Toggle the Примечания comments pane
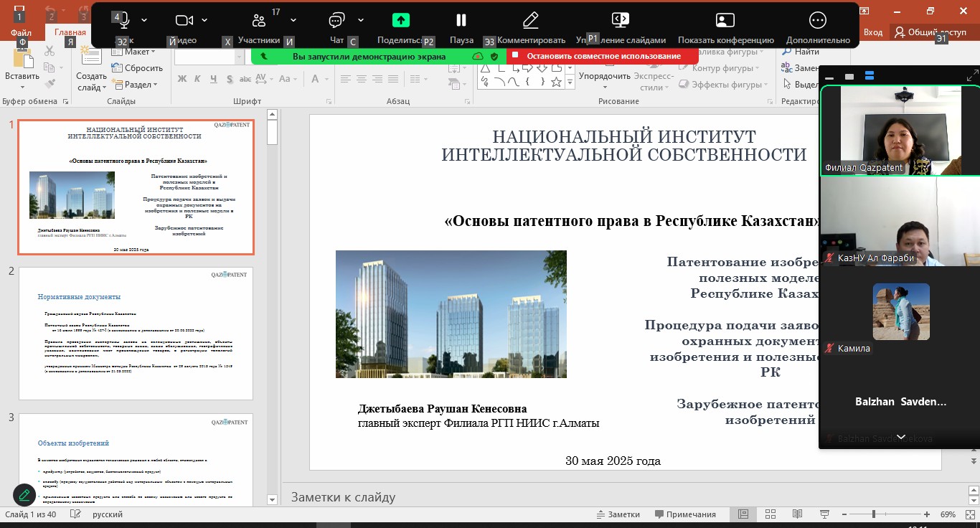Viewport: 980px width, 528px height. pos(684,514)
